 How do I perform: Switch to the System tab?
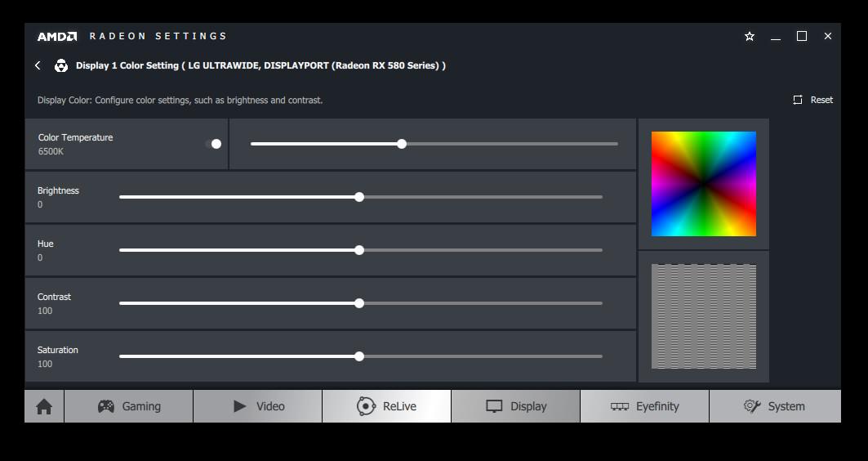[x=775, y=406]
